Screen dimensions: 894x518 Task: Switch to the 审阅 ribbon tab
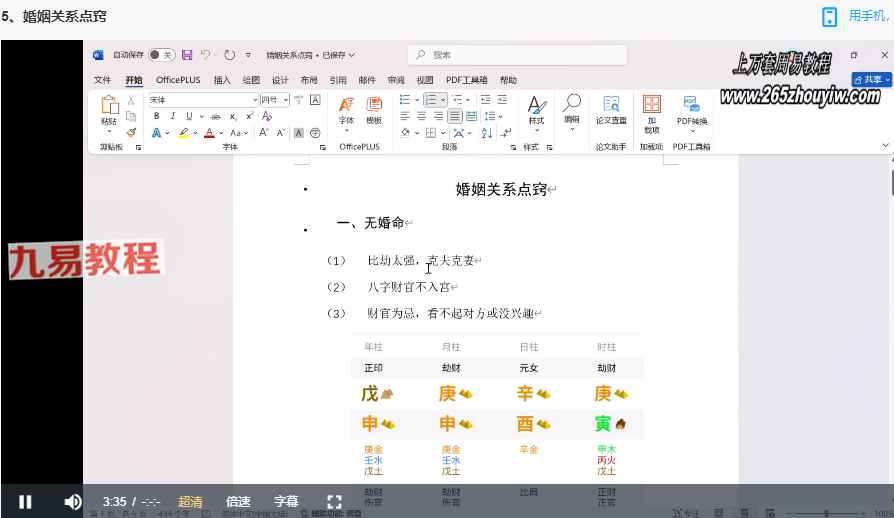pos(396,80)
